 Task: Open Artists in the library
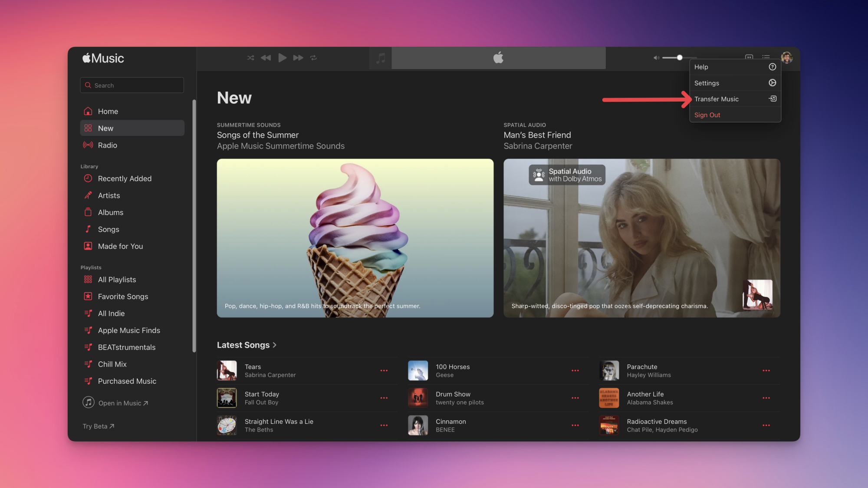click(132, 195)
